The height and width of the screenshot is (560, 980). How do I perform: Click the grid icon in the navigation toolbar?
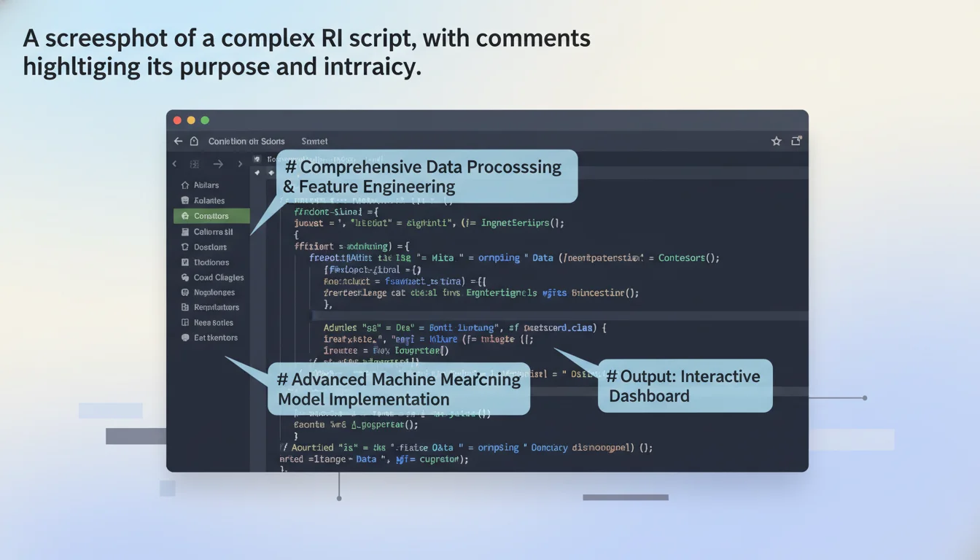[194, 163]
